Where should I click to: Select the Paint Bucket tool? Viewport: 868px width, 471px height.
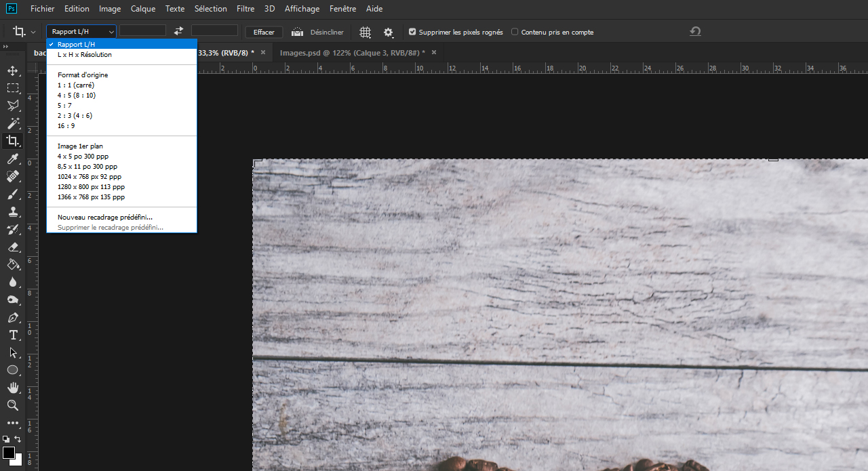[12, 264]
